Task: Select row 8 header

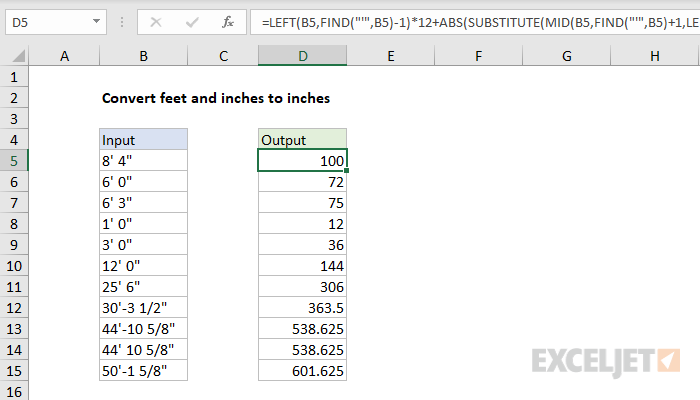Action: [x=14, y=224]
